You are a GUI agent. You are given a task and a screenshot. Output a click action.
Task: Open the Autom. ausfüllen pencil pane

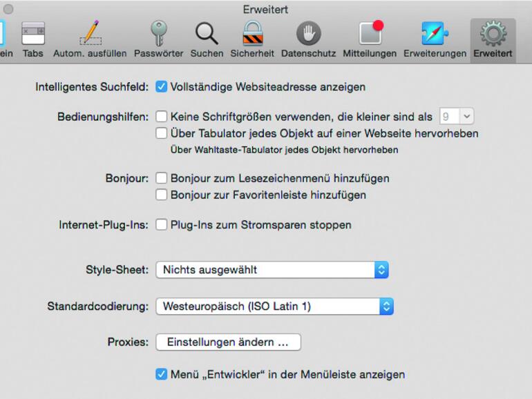click(x=90, y=39)
